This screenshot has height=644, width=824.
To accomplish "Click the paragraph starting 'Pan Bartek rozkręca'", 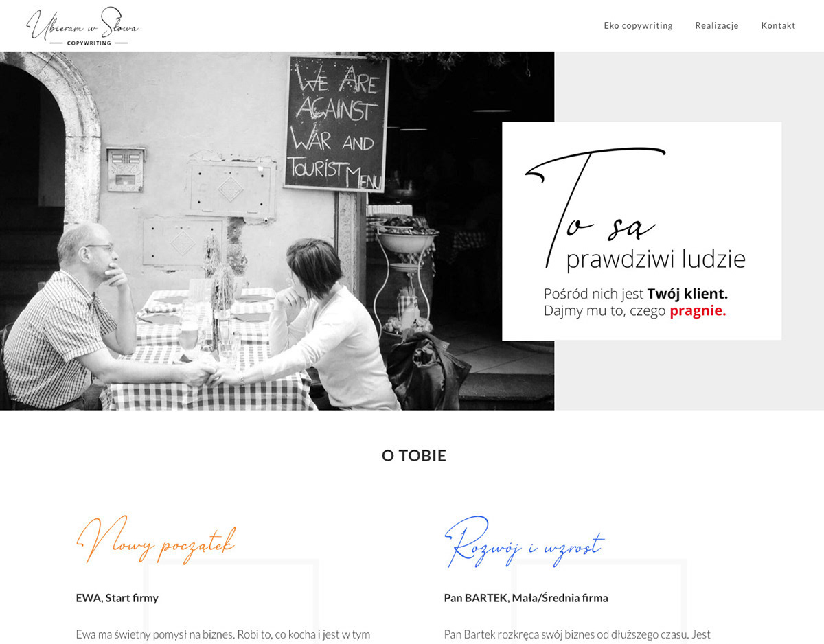I will click(577, 634).
